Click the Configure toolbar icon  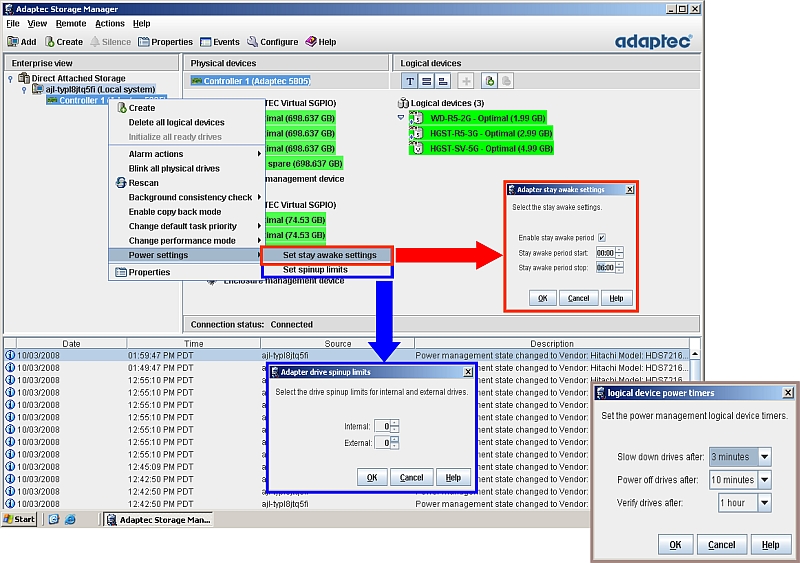(x=253, y=42)
